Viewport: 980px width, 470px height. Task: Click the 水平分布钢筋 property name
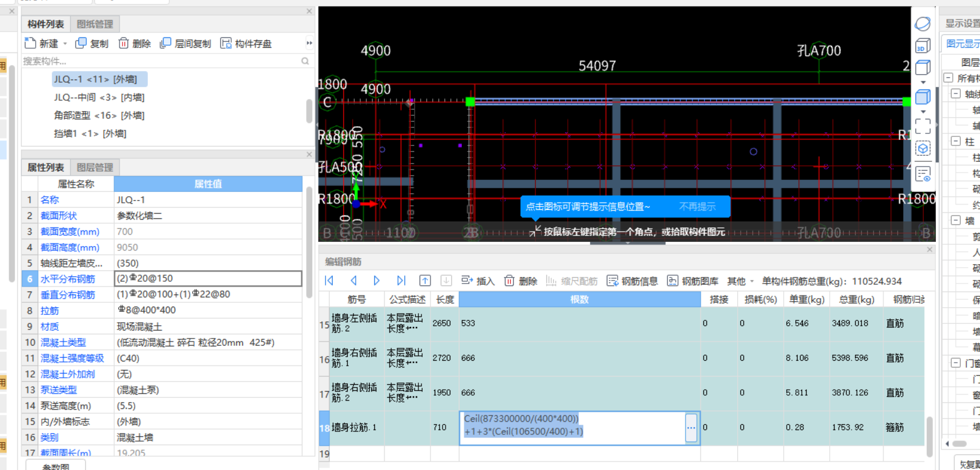[x=68, y=279]
